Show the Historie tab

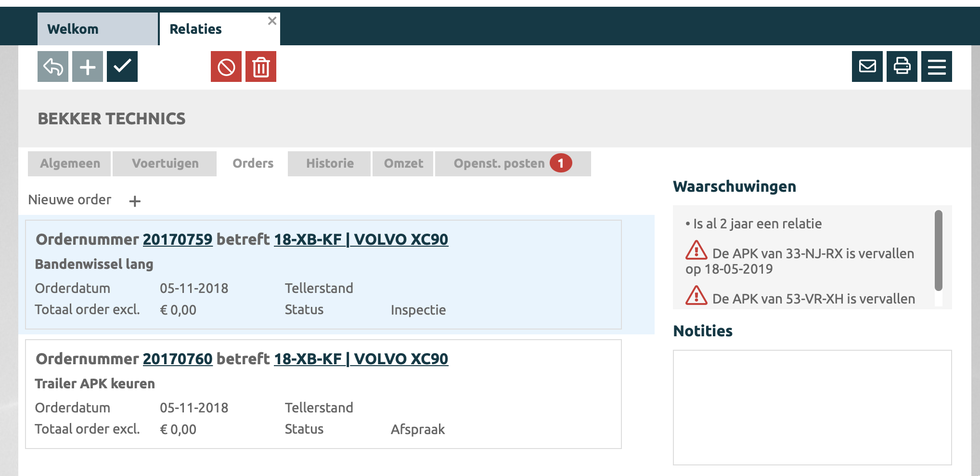tap(330, 164)
